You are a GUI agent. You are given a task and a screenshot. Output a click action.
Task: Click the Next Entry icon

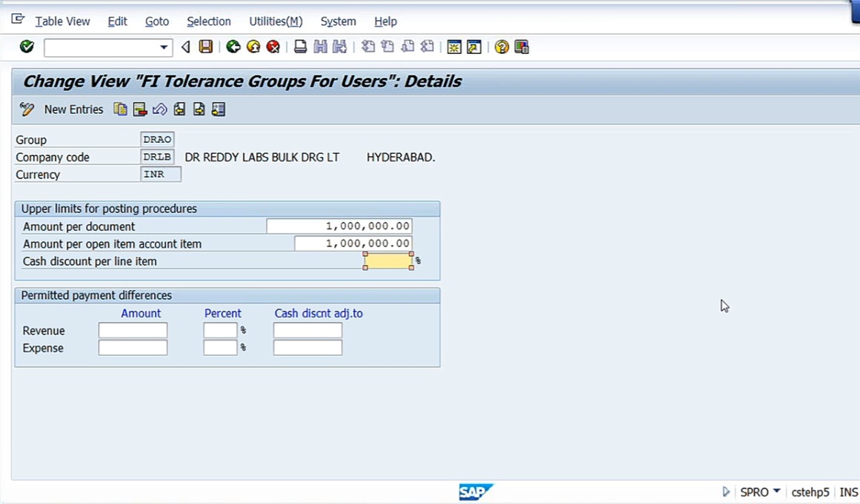(199, 109)
